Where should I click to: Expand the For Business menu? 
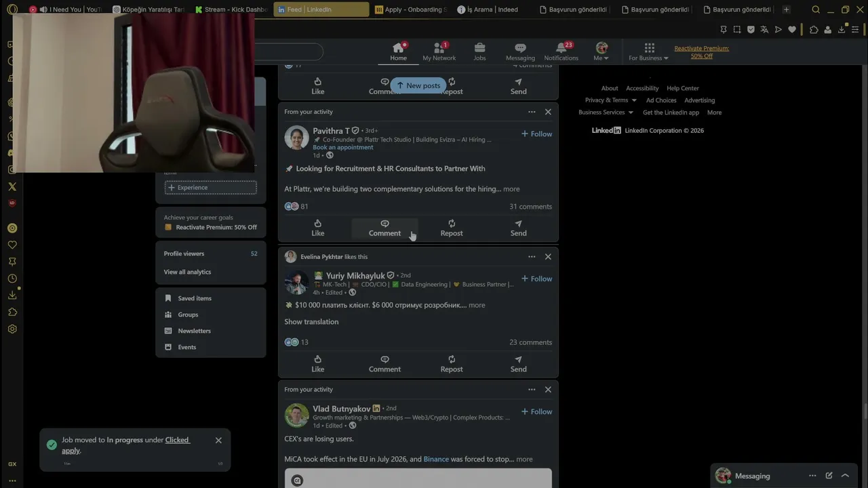pyautogui.click(x=649, y=52)
